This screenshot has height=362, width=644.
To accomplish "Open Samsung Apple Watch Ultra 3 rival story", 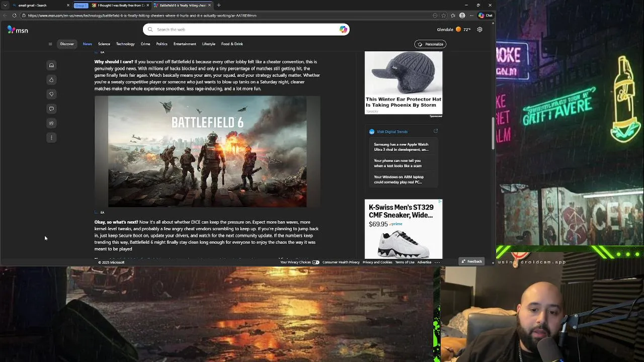I will click(x=401, y=147).
